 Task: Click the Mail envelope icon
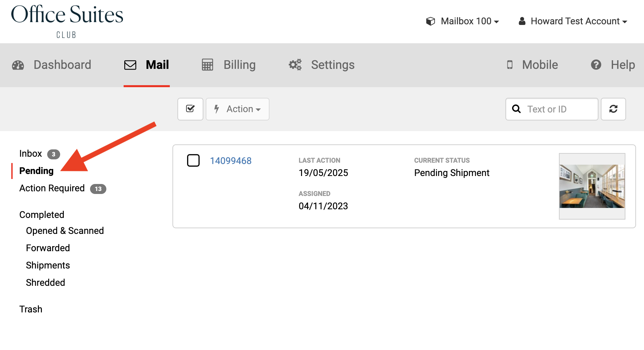click(130, 65)
